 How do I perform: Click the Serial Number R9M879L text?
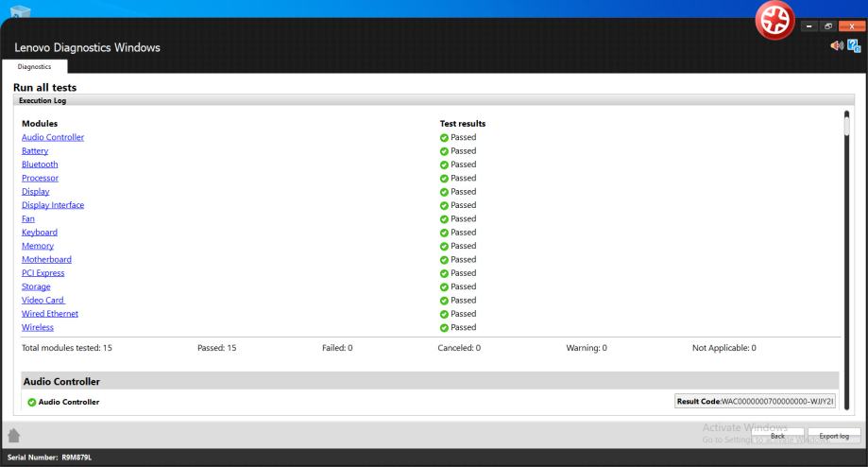click(x=49, y=458)
